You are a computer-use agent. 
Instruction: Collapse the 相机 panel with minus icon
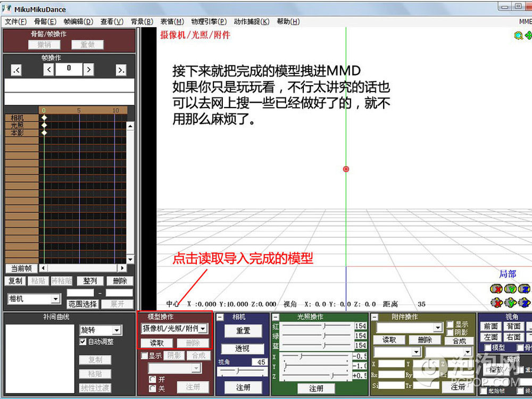[x=220, y=317]
